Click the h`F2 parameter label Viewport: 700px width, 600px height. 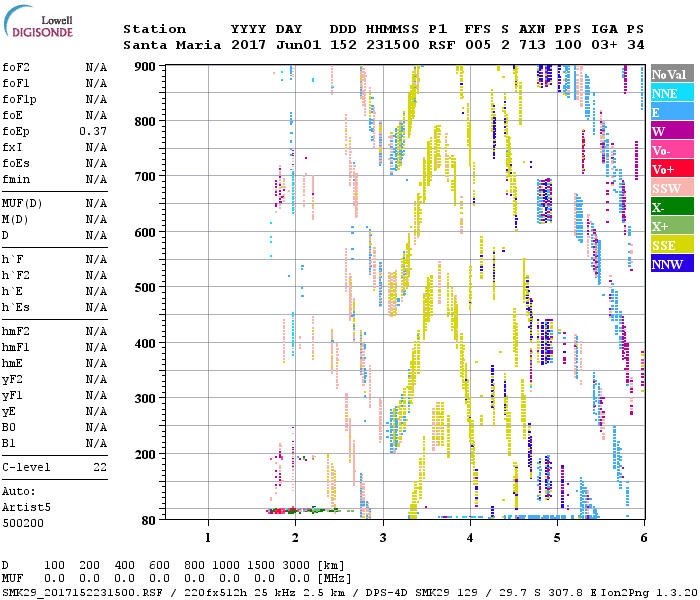[16, 275]
